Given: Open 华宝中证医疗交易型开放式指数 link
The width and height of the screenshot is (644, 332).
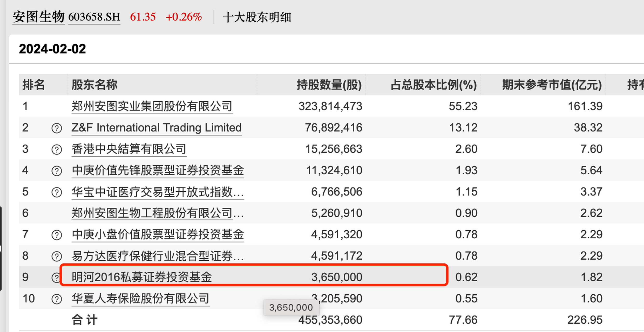Looking at the screenshot, I should (158, 192).
